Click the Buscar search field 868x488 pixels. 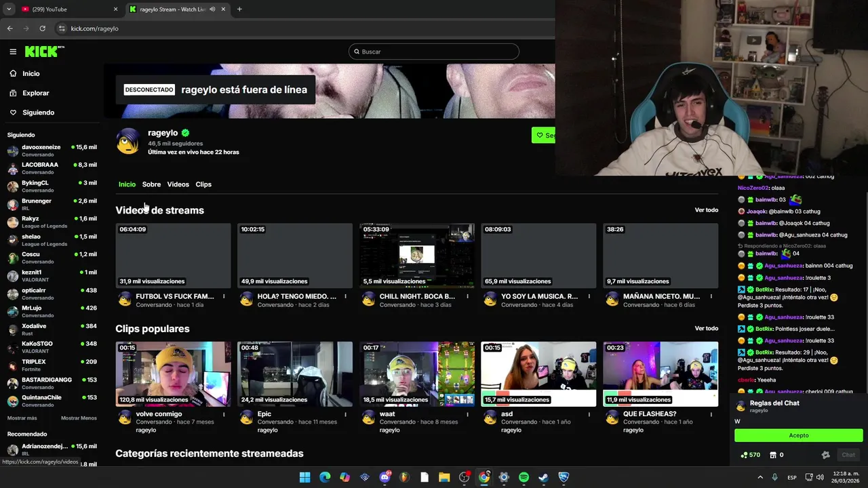tap(434, 52)
